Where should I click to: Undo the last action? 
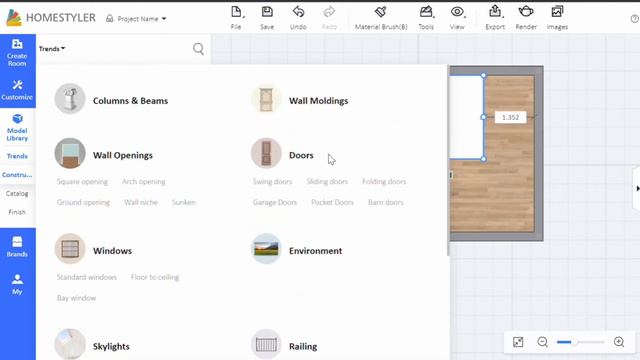pos(298,12)
